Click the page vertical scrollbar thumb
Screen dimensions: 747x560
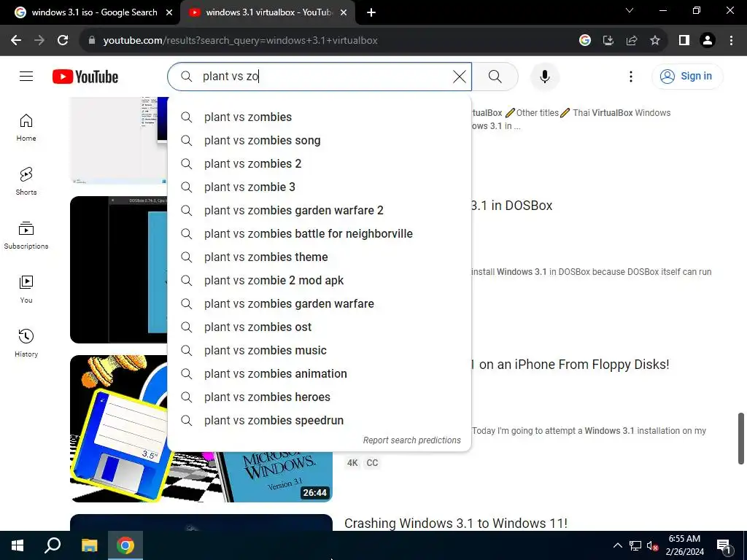click(741, 438)
